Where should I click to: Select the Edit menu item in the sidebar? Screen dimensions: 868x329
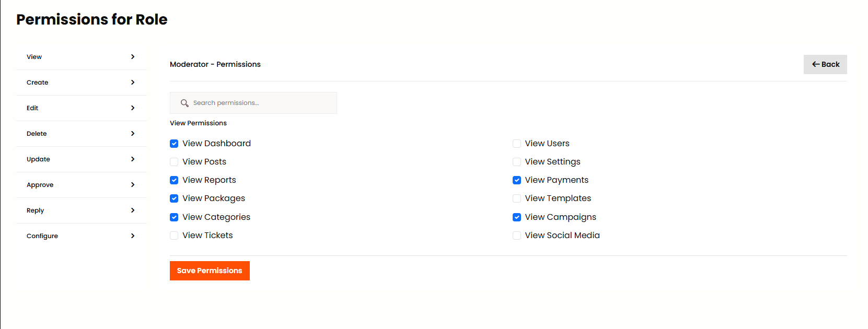click(x=32, y=108)
